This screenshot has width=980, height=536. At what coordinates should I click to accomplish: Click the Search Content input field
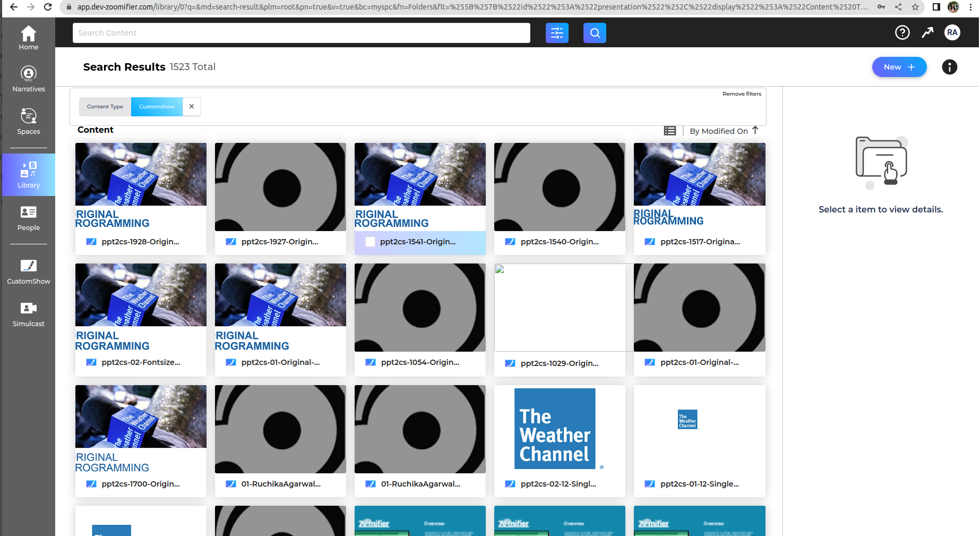pos(301,33)
